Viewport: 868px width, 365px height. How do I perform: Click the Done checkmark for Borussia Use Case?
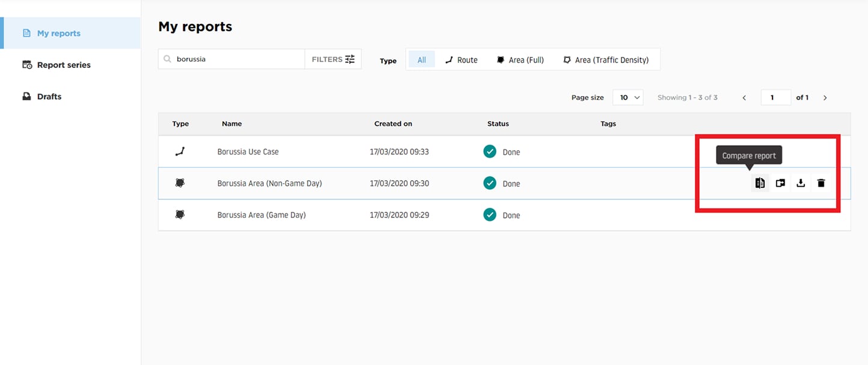pyautogui.click(x=490, y=151)
